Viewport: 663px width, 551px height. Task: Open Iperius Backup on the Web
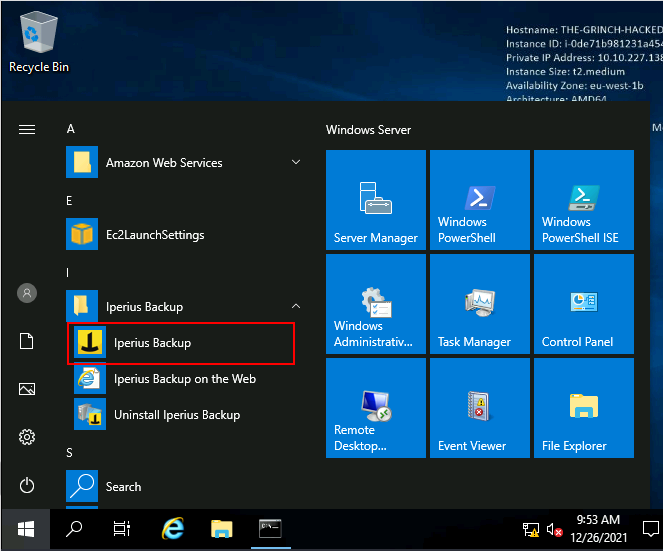[x=186, y=379]
